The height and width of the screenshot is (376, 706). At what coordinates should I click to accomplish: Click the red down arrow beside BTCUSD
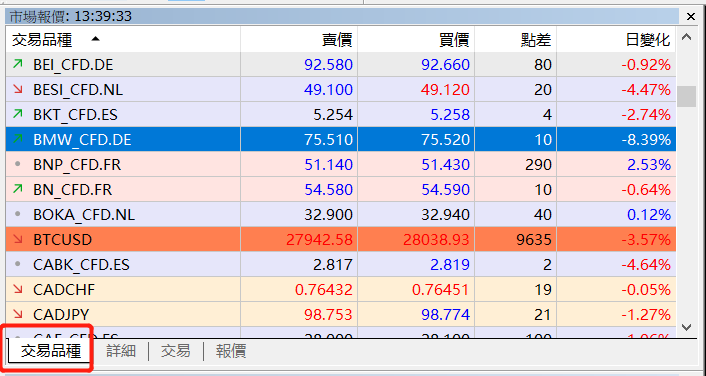pos(18,239)
